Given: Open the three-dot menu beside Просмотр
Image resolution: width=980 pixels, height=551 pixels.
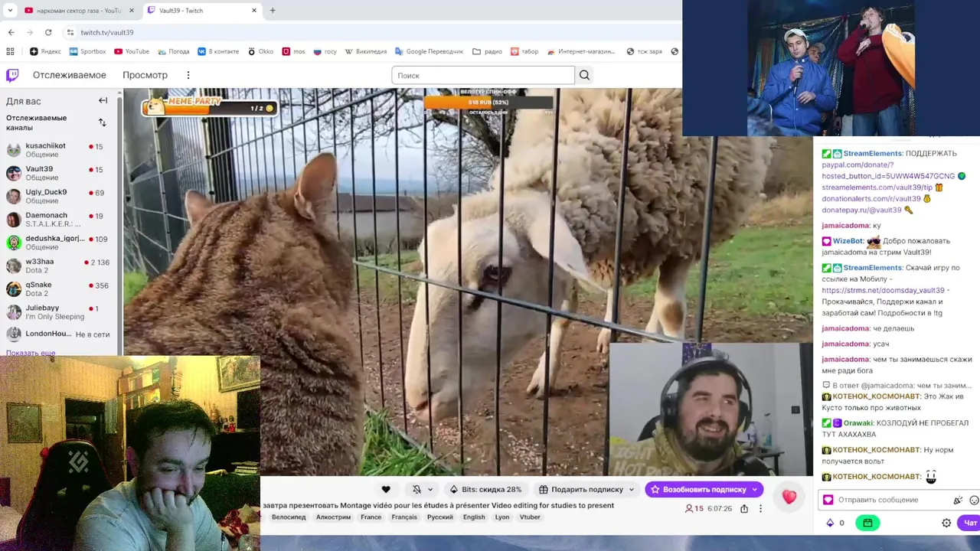Looking at the screenshot, I should coord(188,75).
